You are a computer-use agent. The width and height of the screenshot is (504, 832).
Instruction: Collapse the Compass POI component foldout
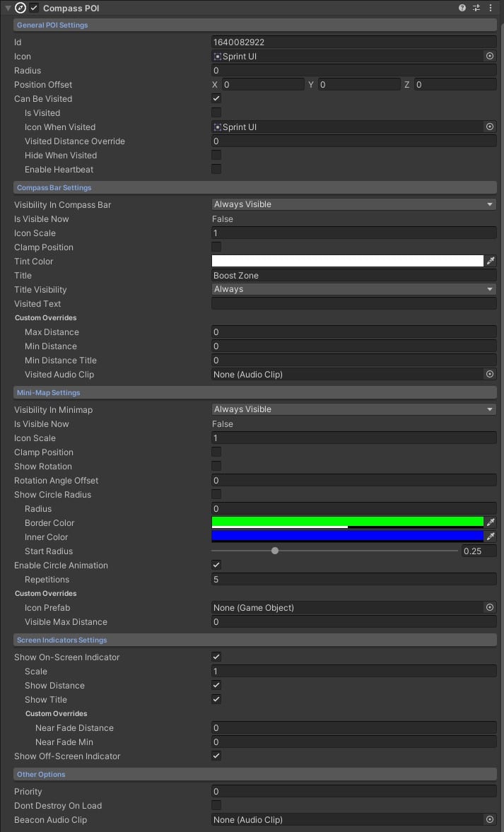click(6, 8)
